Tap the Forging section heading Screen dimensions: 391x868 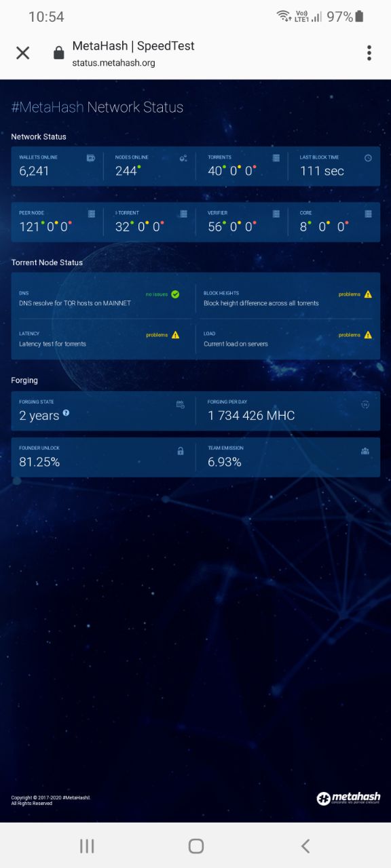pyautogui.click(x=24, y=380)
